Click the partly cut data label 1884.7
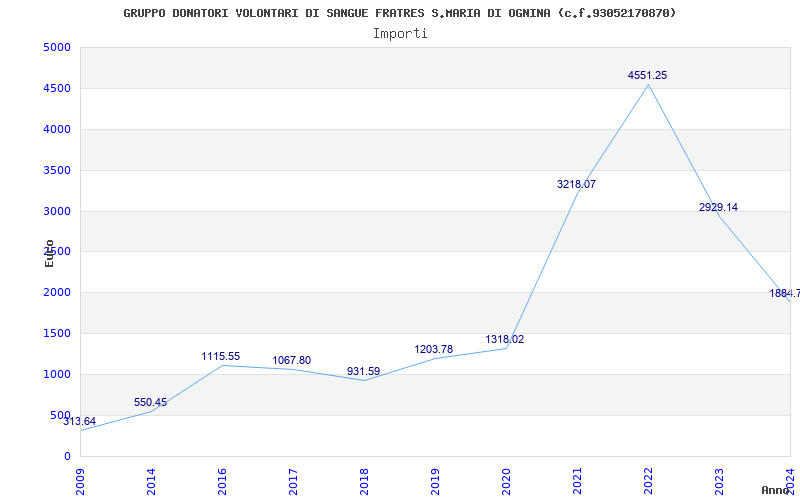 pos(785,293)
